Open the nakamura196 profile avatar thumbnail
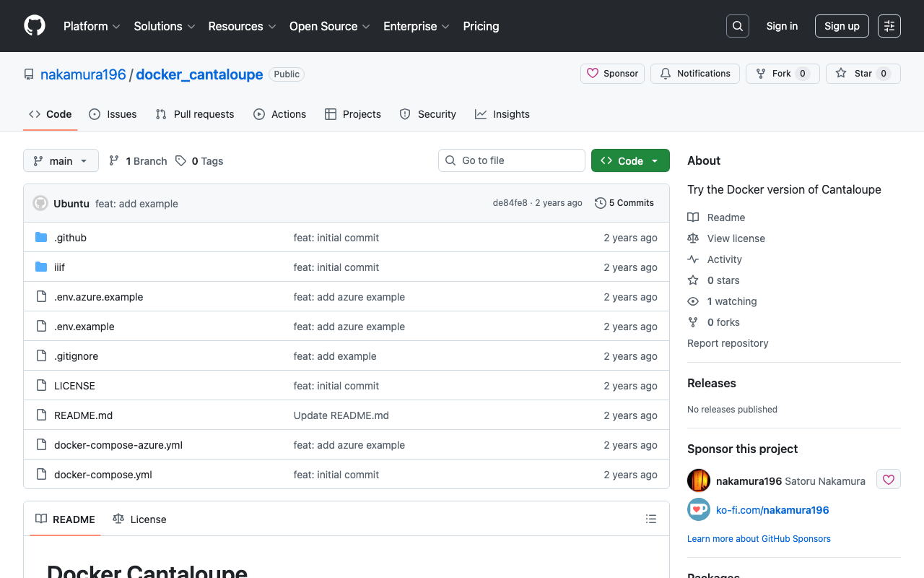Image resolution: width=924 pixels, height=578 pixels. click(698, 480)
